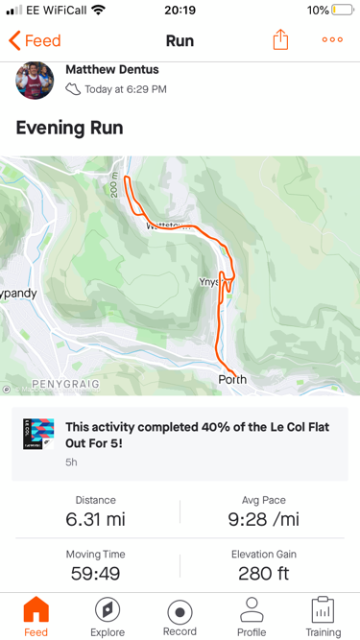
Task: Open the Le Col challenge badge icon
Action: click(x=38, y=434)
